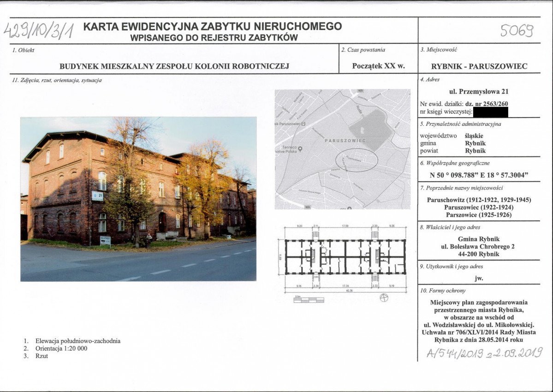Click the Początek XX w. date field
The height and width of the screenshot is (392, 553).
[x=378, y=66]
